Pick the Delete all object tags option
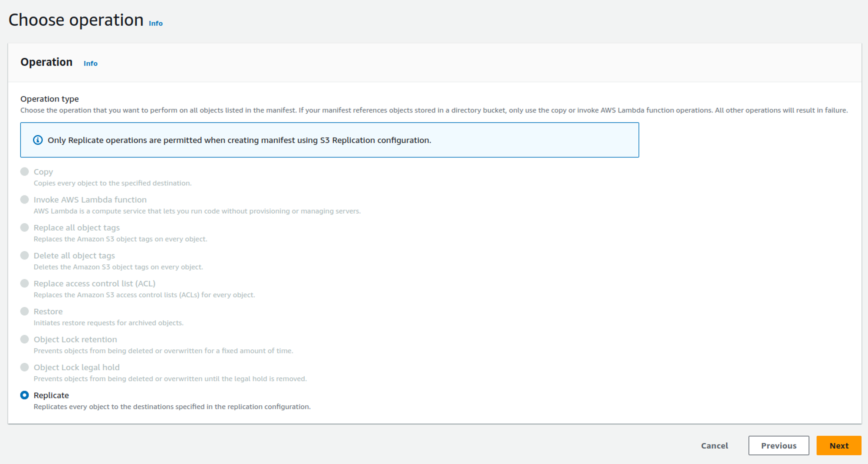This screenshot has height=464, width=868. pyautogui.click(x=25, y=256)
